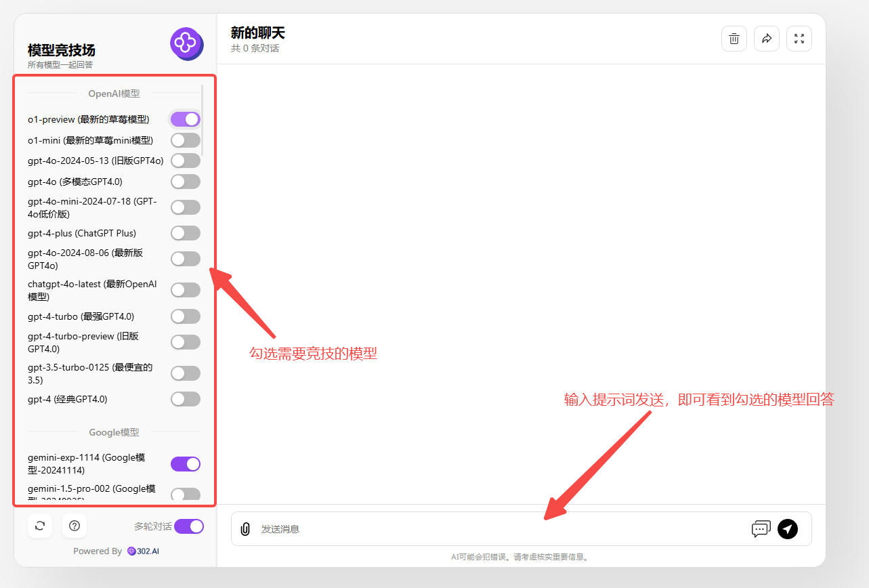Image resolution: width=869 pixels, height=588 pixels.
Task: Click the o1-preview (最新的草莓模型) label
Action: point(89,119)
